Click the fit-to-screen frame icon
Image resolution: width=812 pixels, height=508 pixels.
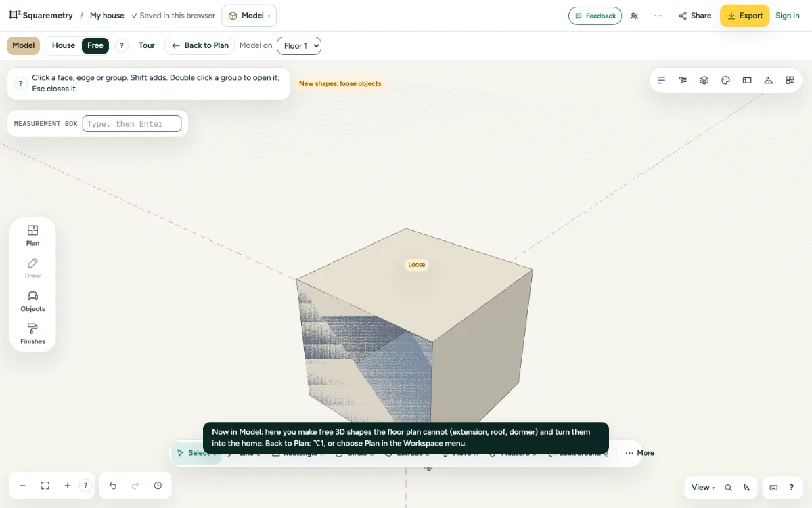coord(45,486)
